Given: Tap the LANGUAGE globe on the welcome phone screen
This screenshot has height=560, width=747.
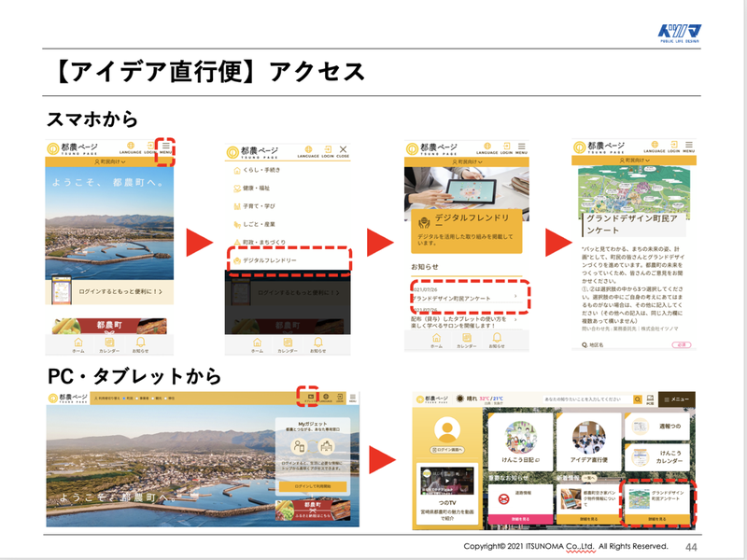Looking at the screenshot, I should [x=130, y=147].
